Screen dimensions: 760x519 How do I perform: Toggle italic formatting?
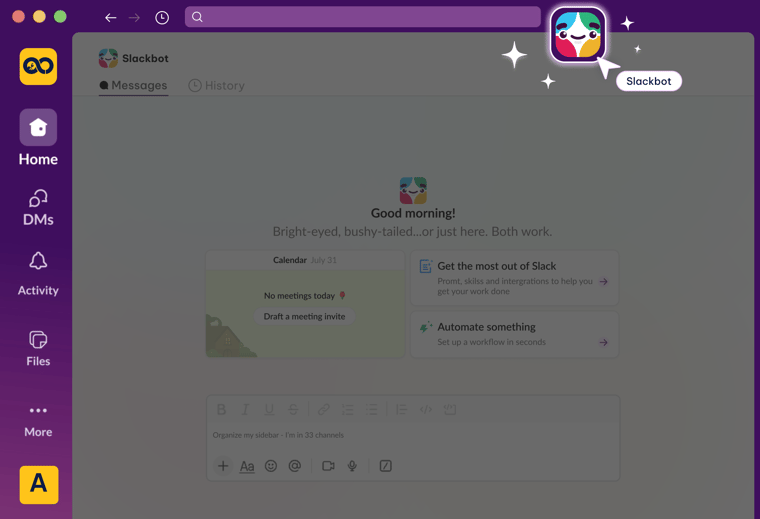[x=245, y=409]
